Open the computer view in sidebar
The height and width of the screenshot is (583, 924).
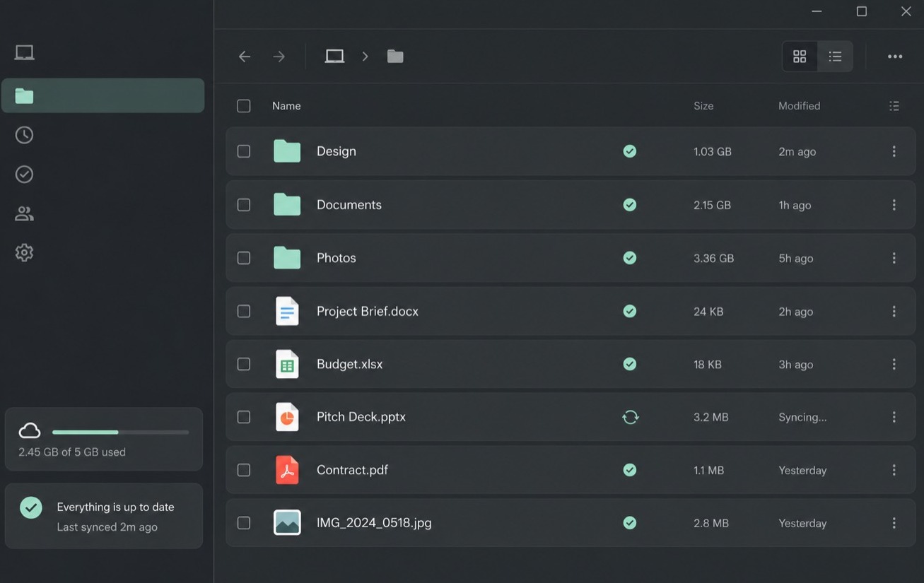pyautogui.click(x=25, y=52)
